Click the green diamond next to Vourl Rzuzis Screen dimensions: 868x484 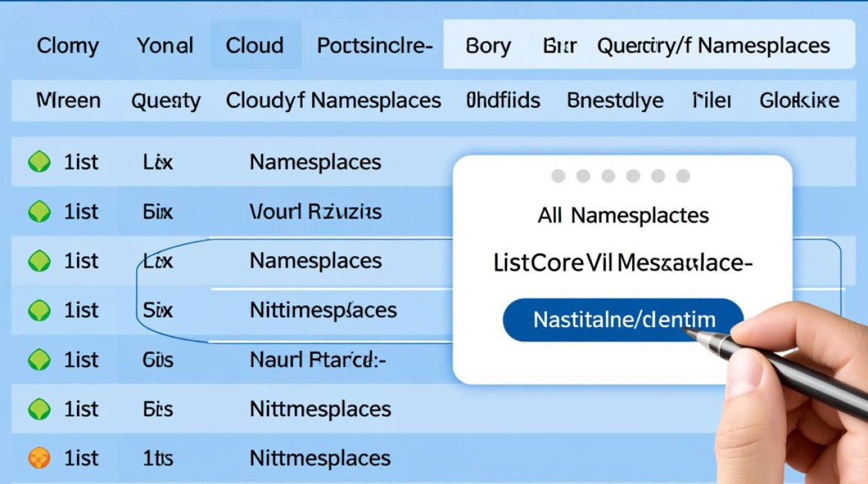pyautogui.click(x=39, y=211)
